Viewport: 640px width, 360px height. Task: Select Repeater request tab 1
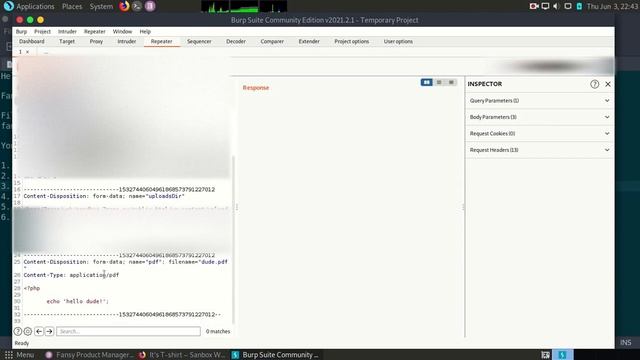20,52
